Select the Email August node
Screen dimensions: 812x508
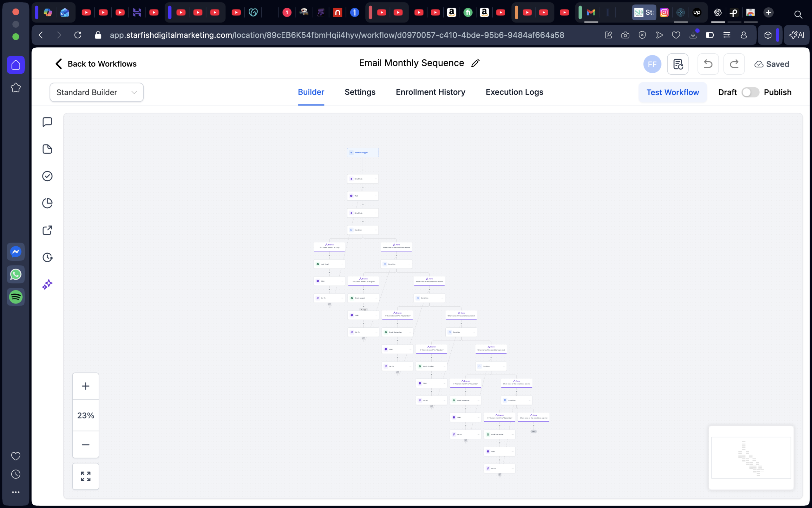pyautogui.click(x=363, y=298)
